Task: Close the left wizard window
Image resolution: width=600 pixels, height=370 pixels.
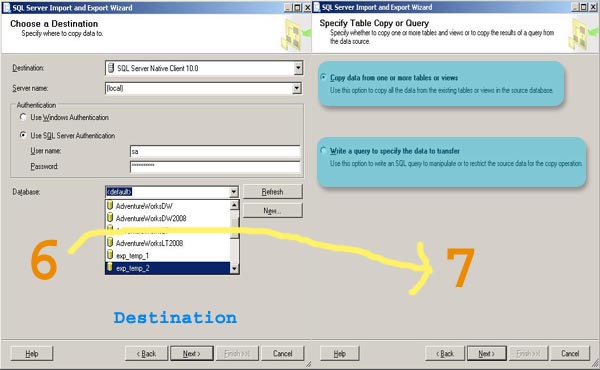Action: point(307,8)
